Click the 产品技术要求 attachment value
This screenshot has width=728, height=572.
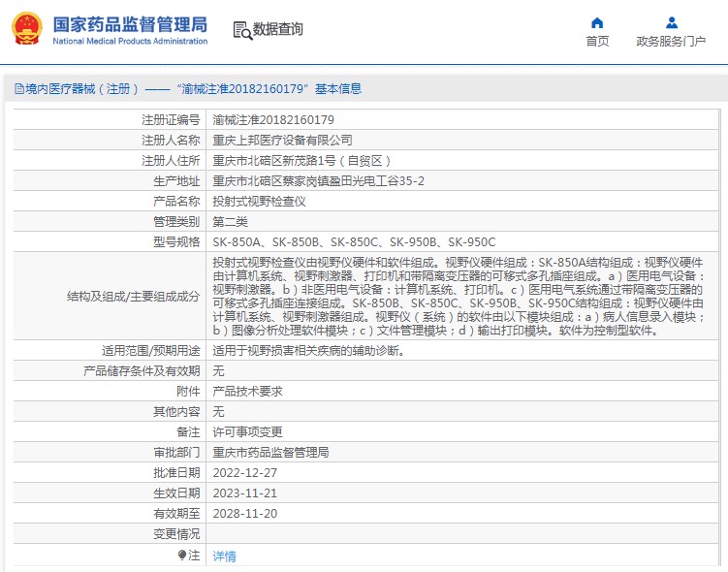(x=247, y=392)
